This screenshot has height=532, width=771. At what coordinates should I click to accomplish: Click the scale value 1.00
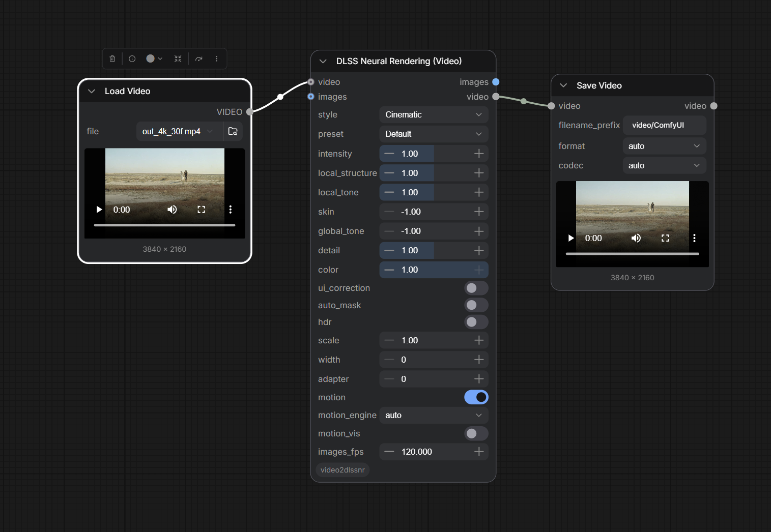click(410, 340)
